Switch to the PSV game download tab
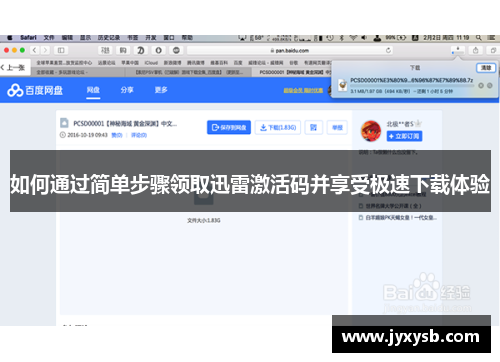The image size is (500, 362). (189, 72)
